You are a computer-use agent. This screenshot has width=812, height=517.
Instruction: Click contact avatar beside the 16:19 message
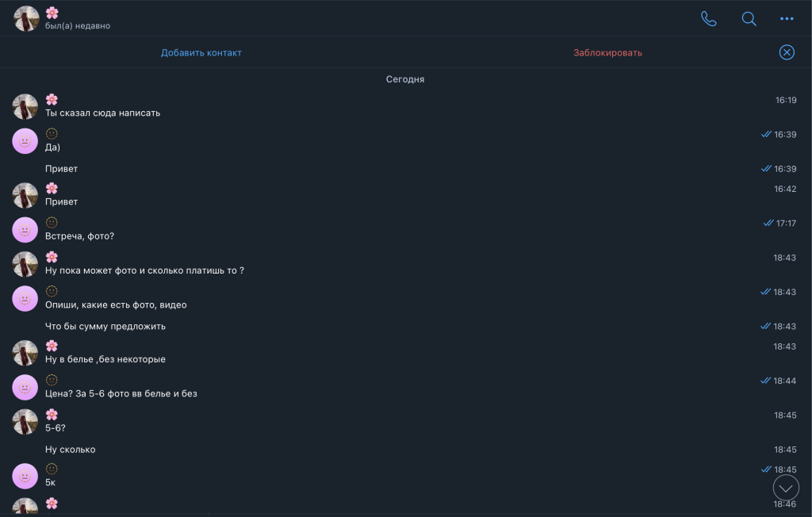(x=25, y=106)
